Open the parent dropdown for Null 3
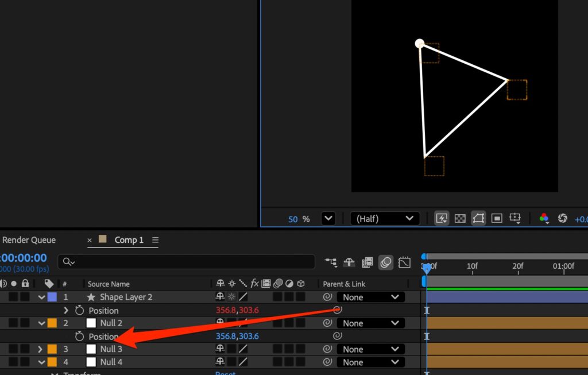 click(370, 349)
